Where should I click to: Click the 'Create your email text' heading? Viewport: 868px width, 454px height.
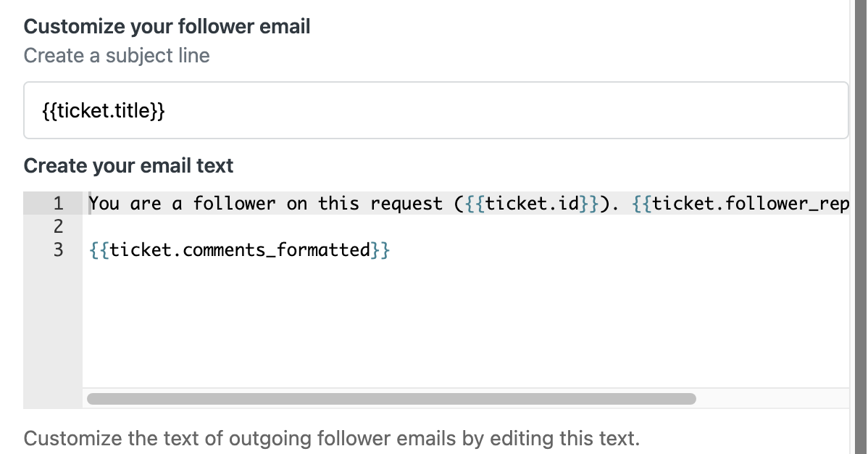[128, 166]
